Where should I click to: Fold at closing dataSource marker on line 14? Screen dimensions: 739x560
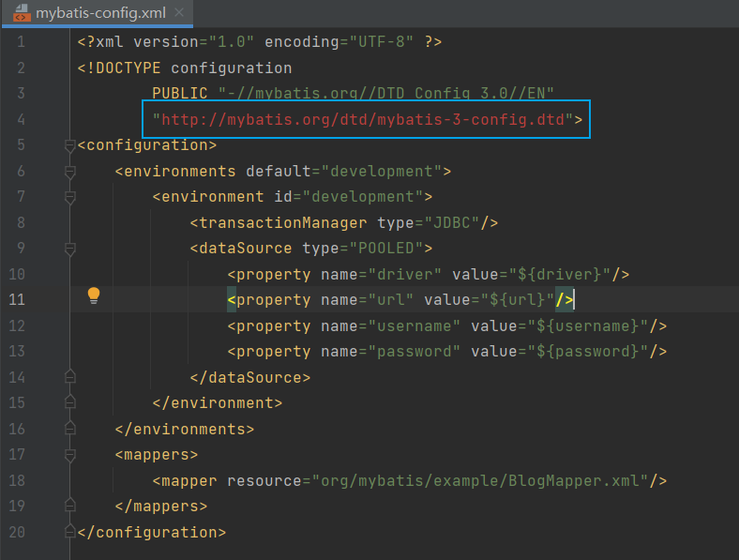[69, 377]
